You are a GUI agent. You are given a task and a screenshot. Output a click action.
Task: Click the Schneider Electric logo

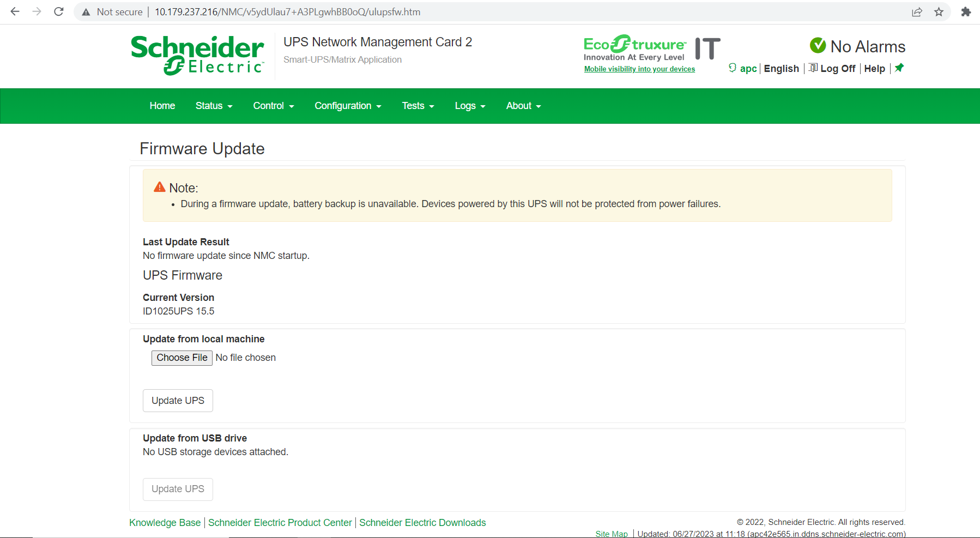point(197,55)
